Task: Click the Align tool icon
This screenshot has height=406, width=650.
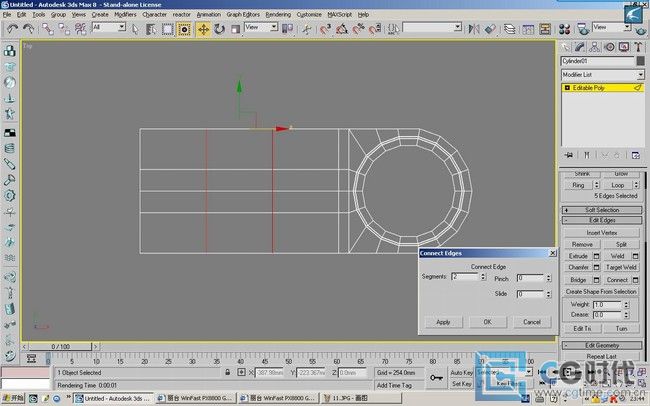Action: click(490, 29)
